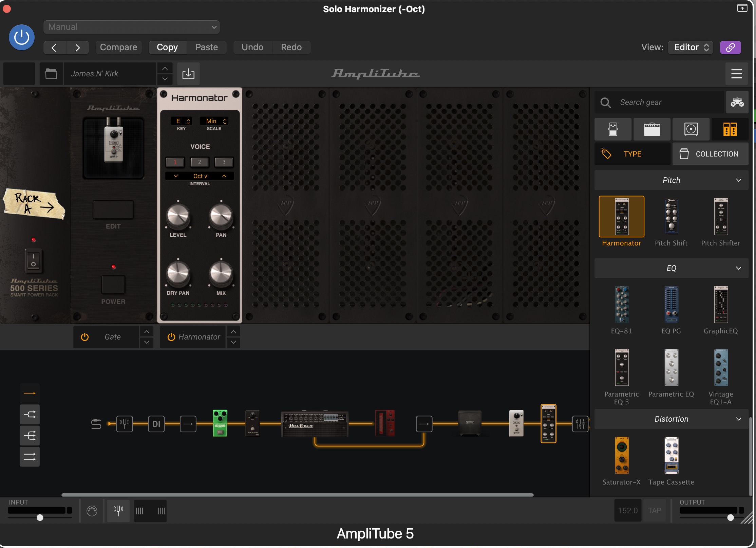Select the EQ PG rack unit

pyautogui.click(x=671, y=305)
